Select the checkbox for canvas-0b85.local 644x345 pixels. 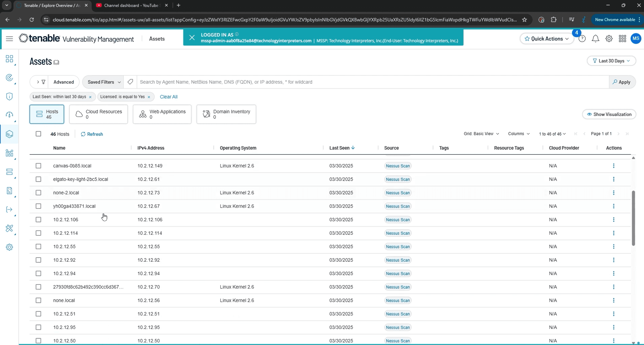38,166
